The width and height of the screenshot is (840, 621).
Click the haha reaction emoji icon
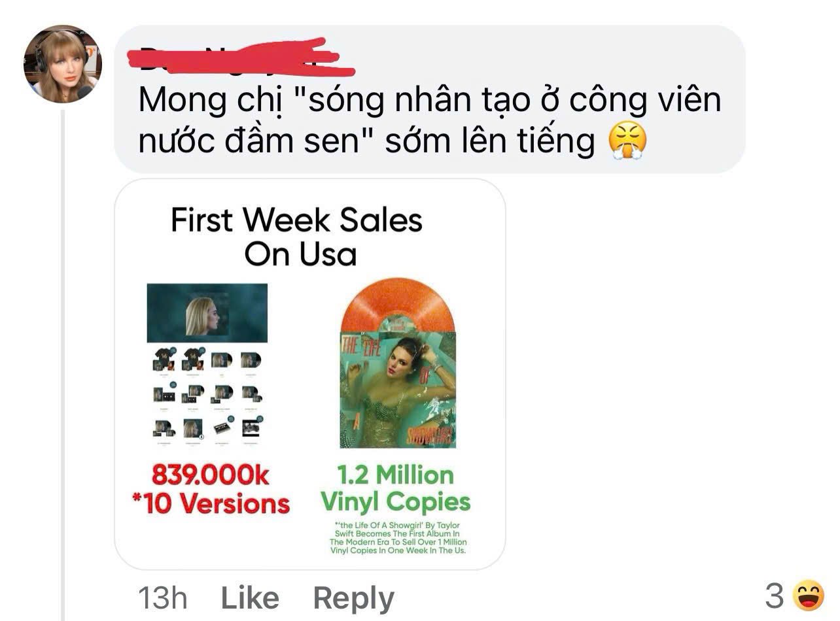[x=809, y=596]
